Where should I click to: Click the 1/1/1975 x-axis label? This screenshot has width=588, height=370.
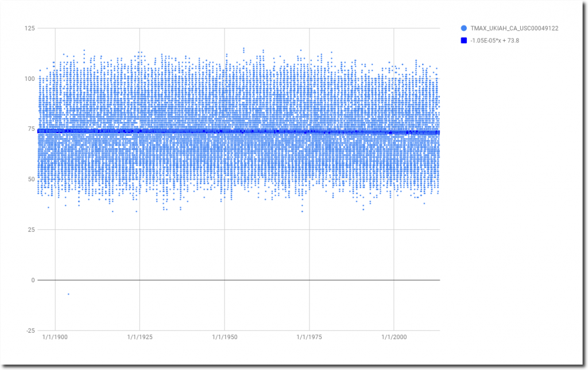[x=310, y=337]
